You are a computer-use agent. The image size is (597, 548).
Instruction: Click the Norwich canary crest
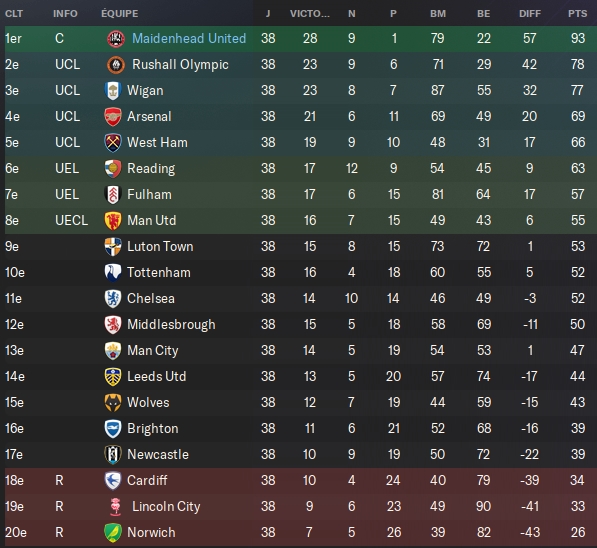pos(113,532)
